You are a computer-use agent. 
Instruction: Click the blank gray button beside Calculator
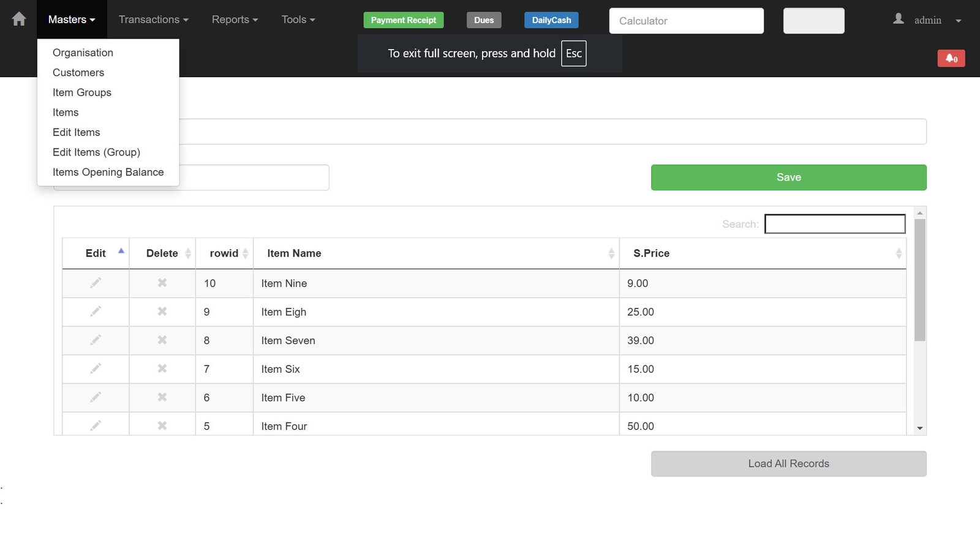pyautogui.click(x=813, y=21)
